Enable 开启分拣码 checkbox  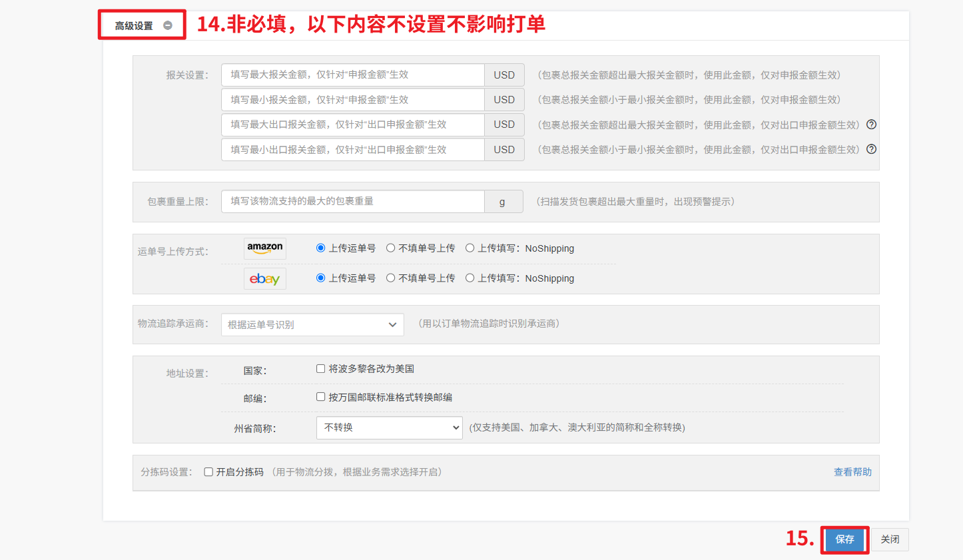point(208,472)
